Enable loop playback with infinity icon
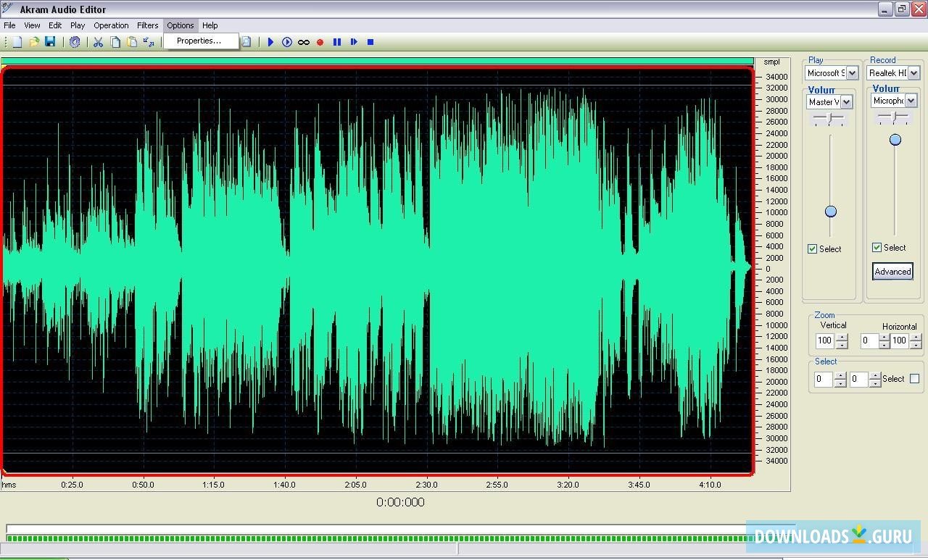 304,42
